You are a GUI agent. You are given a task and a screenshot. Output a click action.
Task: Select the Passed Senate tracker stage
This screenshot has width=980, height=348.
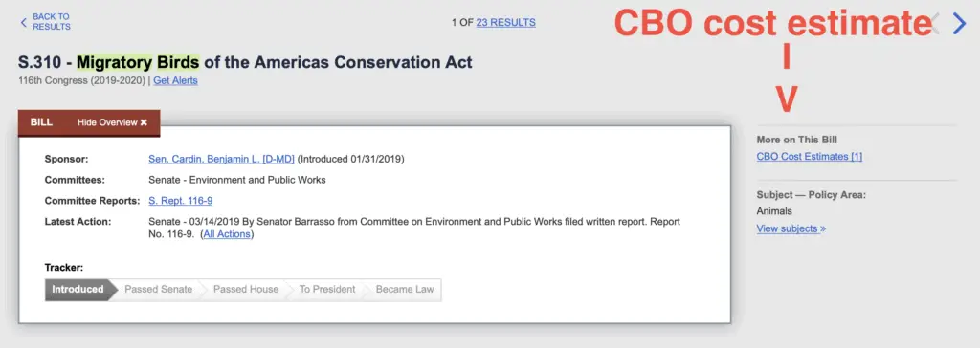point(159,290)
